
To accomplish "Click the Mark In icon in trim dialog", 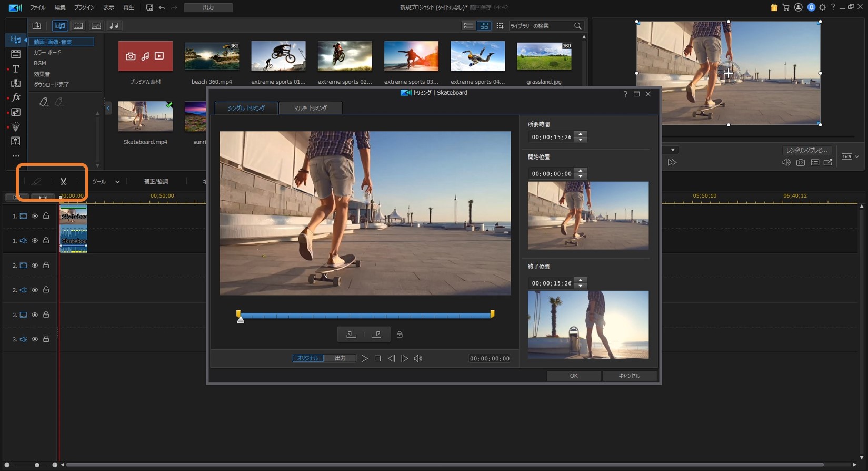I will (x=351, y=335).
